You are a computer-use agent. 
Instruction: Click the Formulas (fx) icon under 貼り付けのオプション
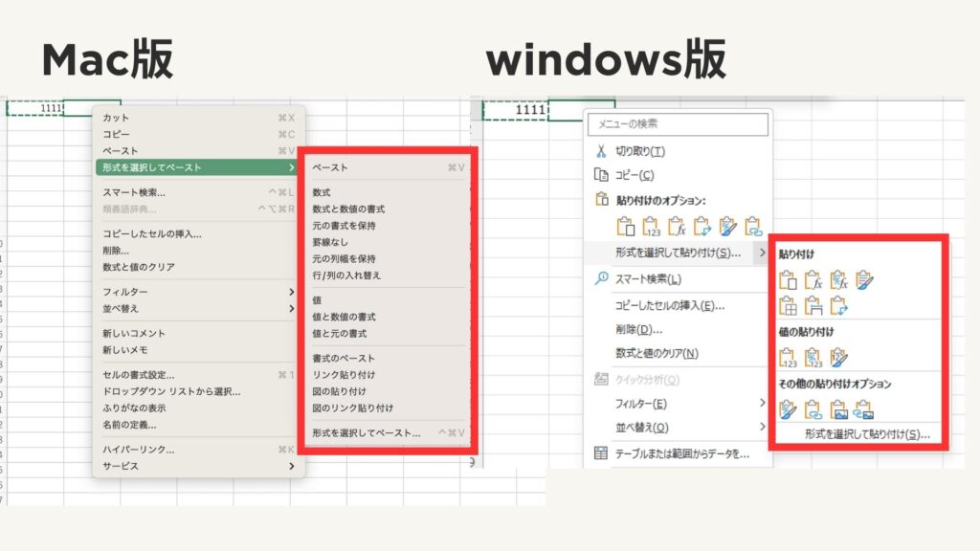(x=677, y=226)
